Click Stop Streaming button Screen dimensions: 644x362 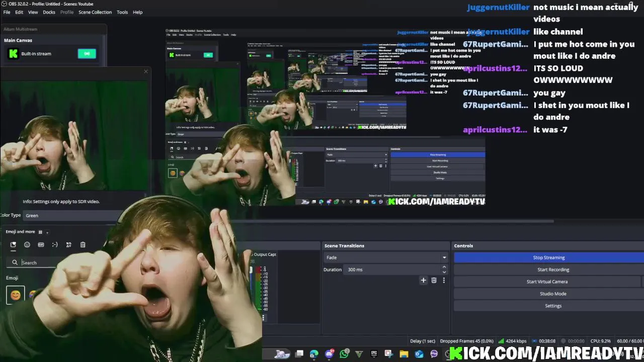pos(549,257)
